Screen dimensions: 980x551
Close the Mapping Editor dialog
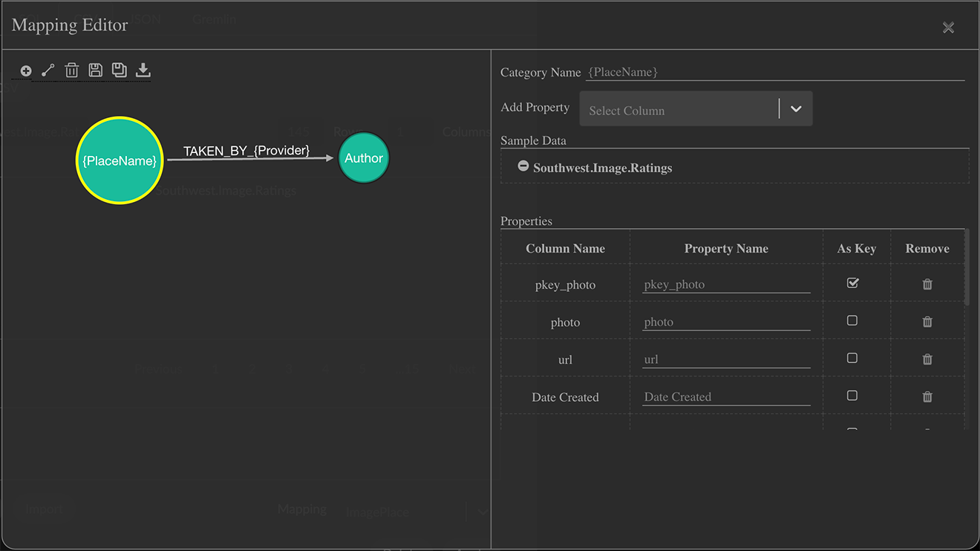(948, 27)
